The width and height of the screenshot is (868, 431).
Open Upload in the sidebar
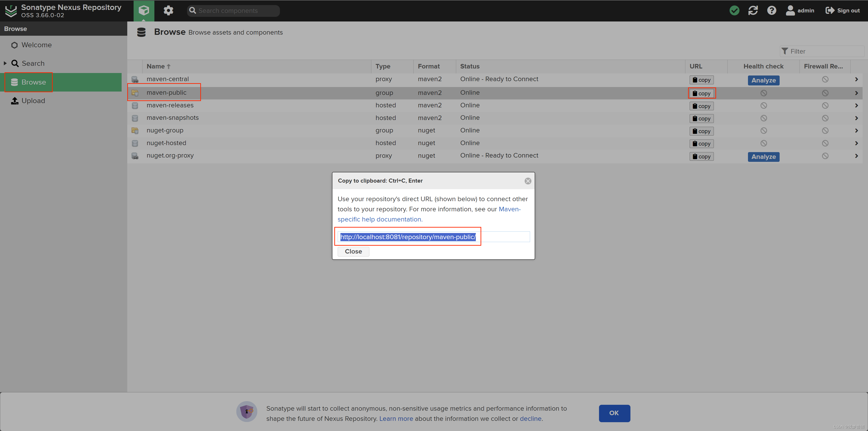33,101
